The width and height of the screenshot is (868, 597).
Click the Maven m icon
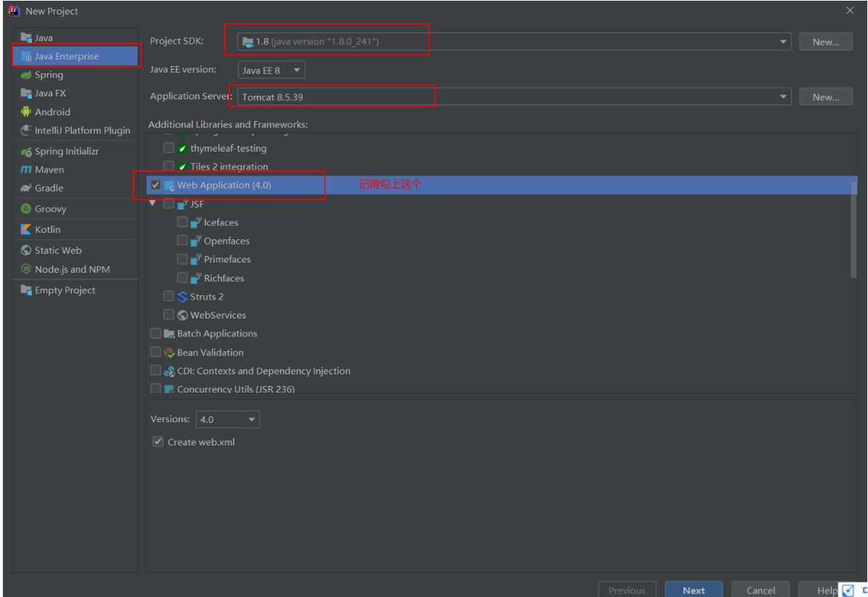tap(26, 170)
